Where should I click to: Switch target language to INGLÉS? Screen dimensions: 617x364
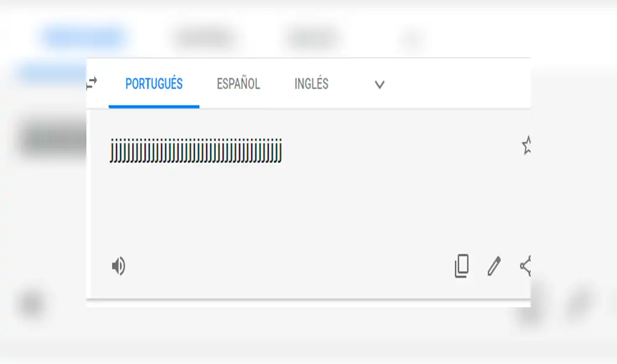click(311, 84)
